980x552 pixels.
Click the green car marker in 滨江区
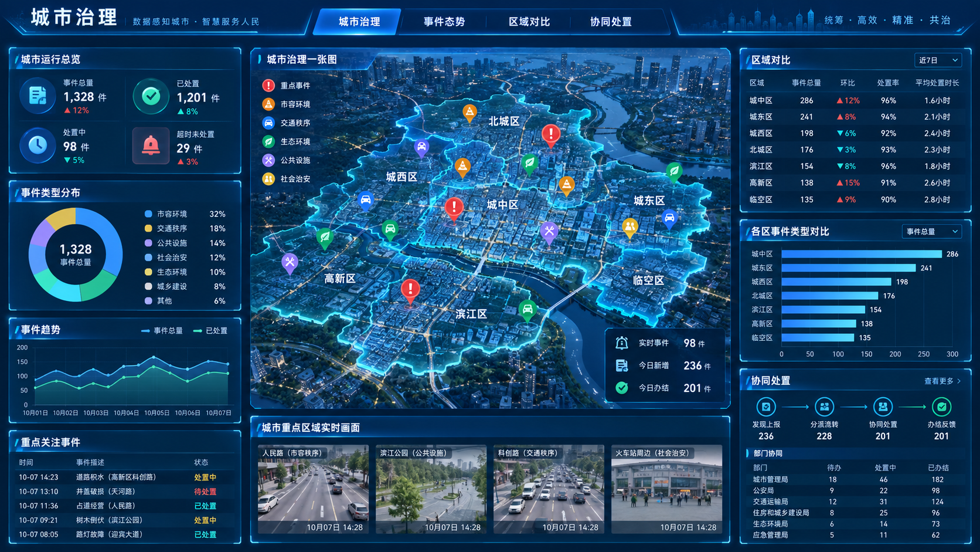pos(528,310)
